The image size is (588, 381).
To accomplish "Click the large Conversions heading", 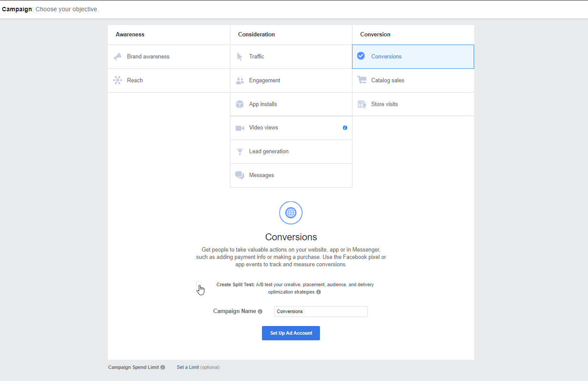I will point(291,237).
